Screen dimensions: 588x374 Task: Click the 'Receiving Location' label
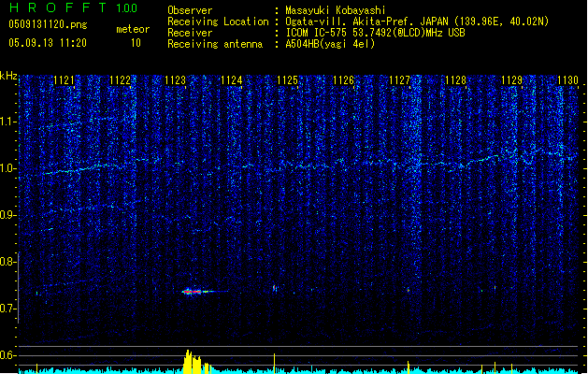[x=218, y=22]
